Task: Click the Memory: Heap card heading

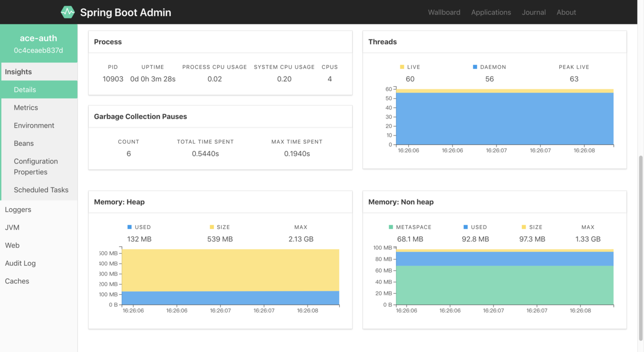Action: 119,201
